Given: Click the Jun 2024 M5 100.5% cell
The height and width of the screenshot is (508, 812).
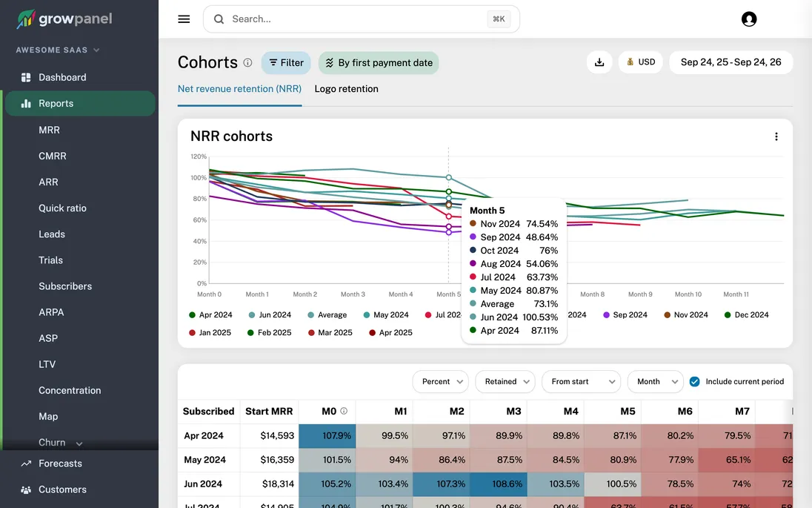Looking at the screenshot, I should [x=613, y=484].
